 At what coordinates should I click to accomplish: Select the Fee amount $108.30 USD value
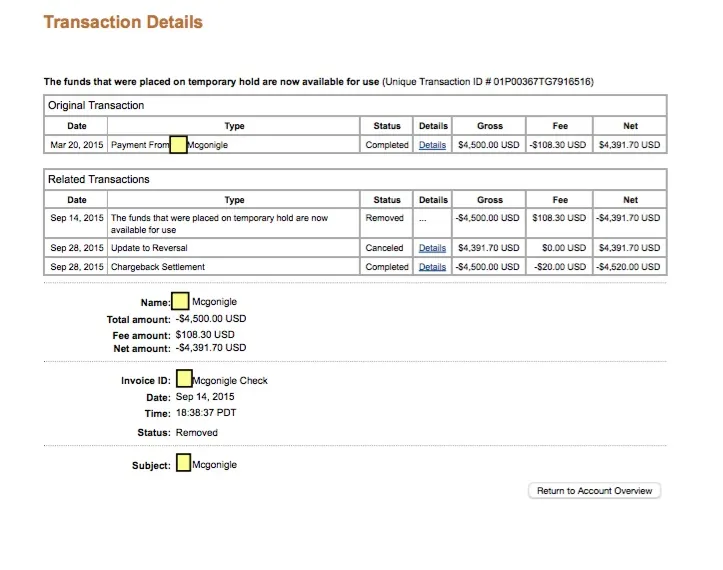(x=205, y=335)
